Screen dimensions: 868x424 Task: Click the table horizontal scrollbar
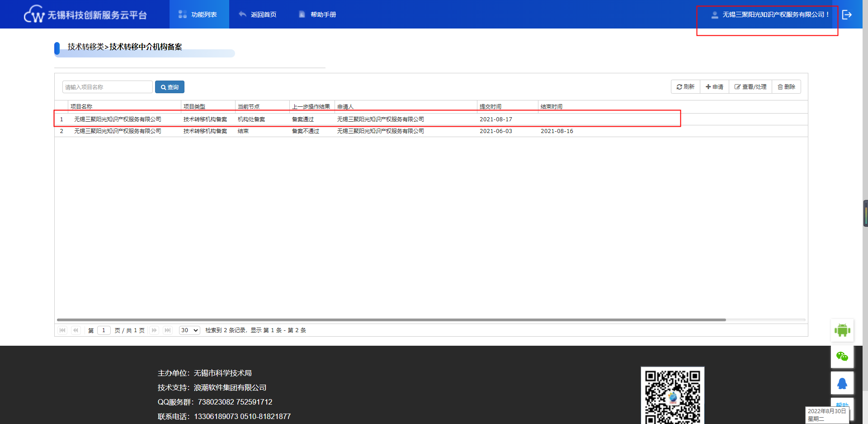click(x=392, y=320)
